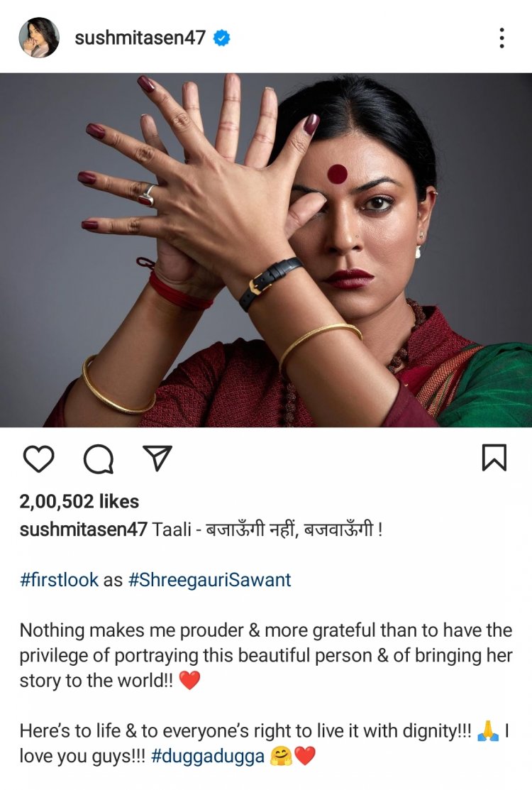Tap the hugging face emoji at caption end

point(281,756)
